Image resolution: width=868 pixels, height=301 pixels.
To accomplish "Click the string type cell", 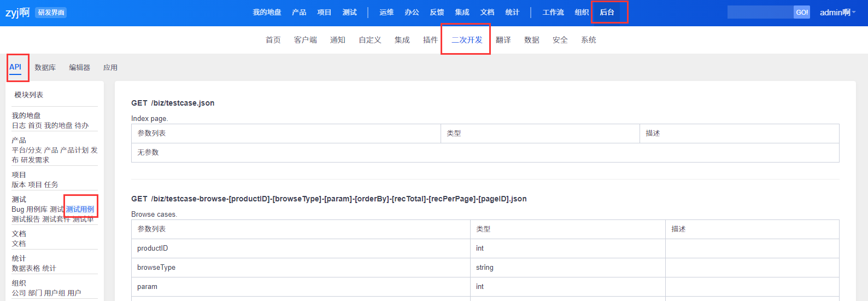I will click(x=568, y=268).
